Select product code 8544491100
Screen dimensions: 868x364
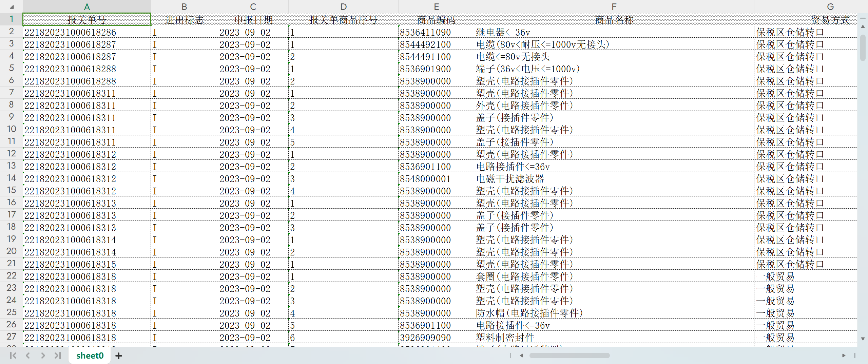pos(436,57)
